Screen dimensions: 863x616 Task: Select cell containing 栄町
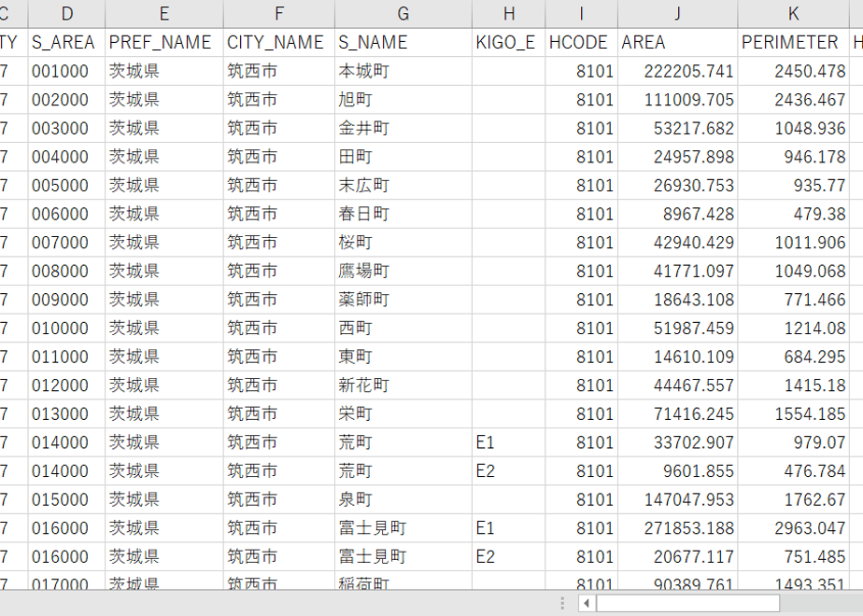point(403,414)
